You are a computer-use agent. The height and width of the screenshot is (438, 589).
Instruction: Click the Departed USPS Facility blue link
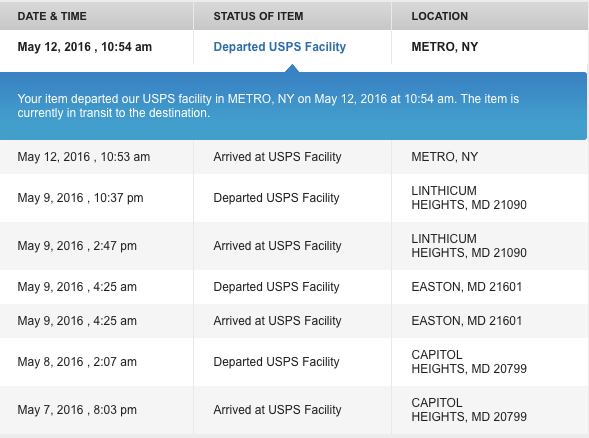tap(279, 47)
